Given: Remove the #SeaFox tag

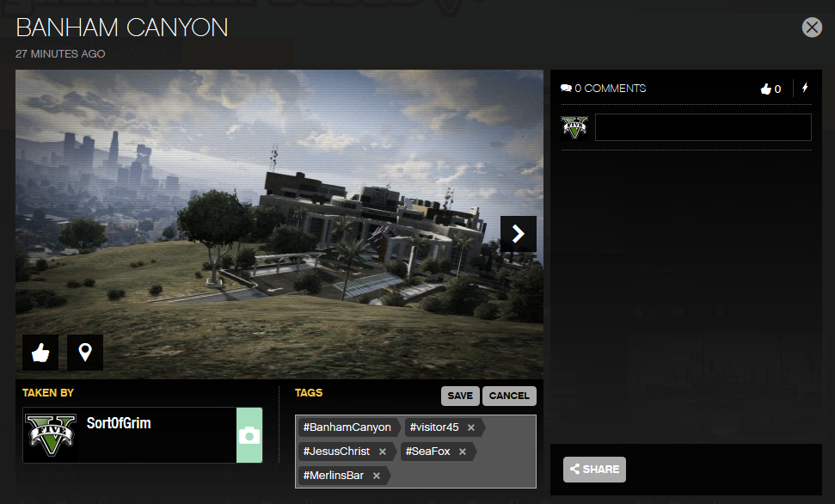Looking at the screenshot, I should coord(463,452).
